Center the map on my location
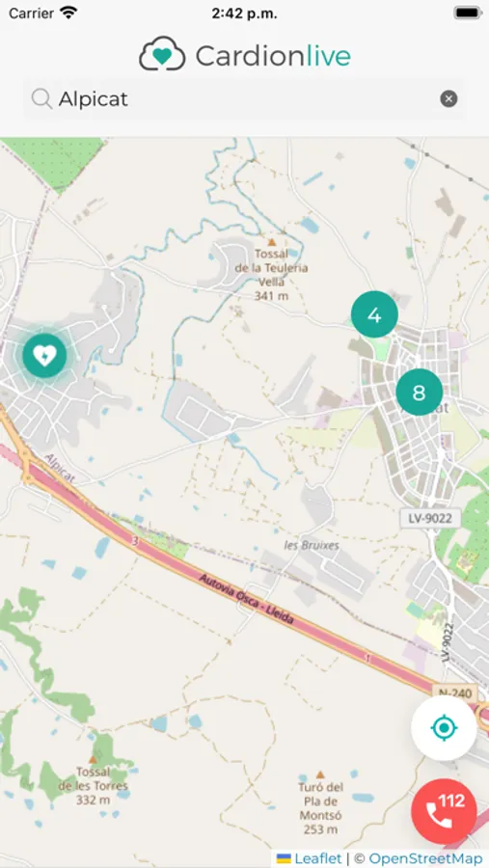The width and height of the screenshot is (489, 868). click(x=444, y=728)
